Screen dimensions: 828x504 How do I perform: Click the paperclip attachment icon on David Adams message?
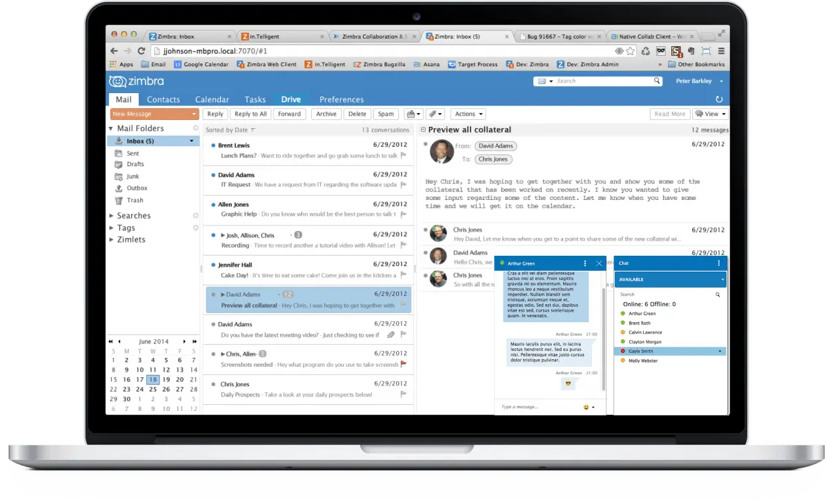[x=391, y=334]
